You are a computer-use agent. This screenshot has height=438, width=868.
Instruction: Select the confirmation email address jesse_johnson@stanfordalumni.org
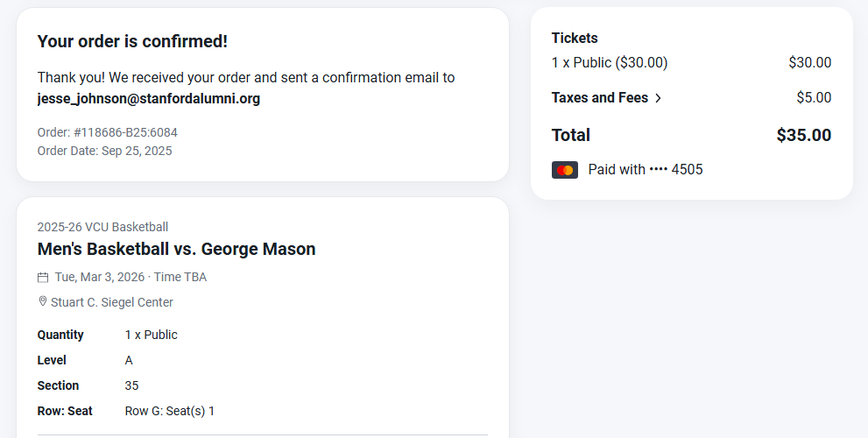(149, 99)
